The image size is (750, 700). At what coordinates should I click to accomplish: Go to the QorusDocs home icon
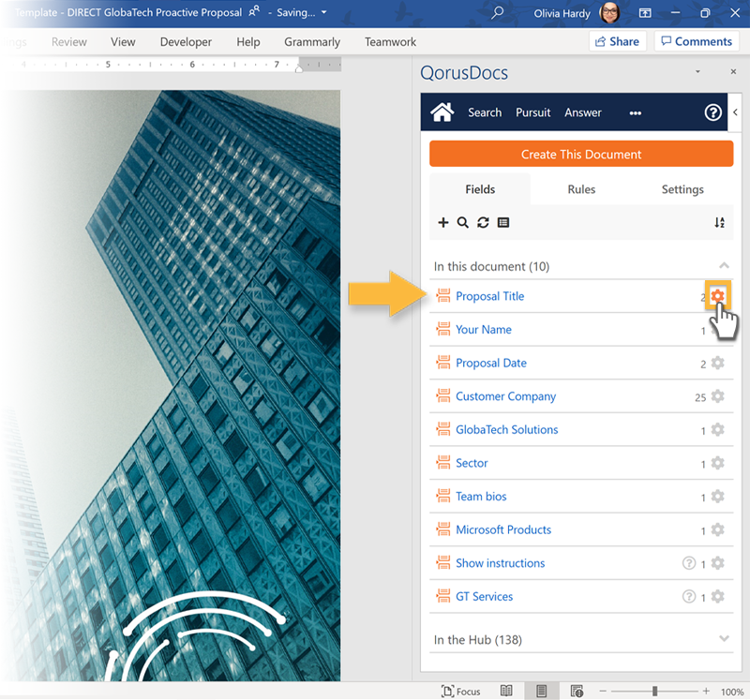[442, 112]
